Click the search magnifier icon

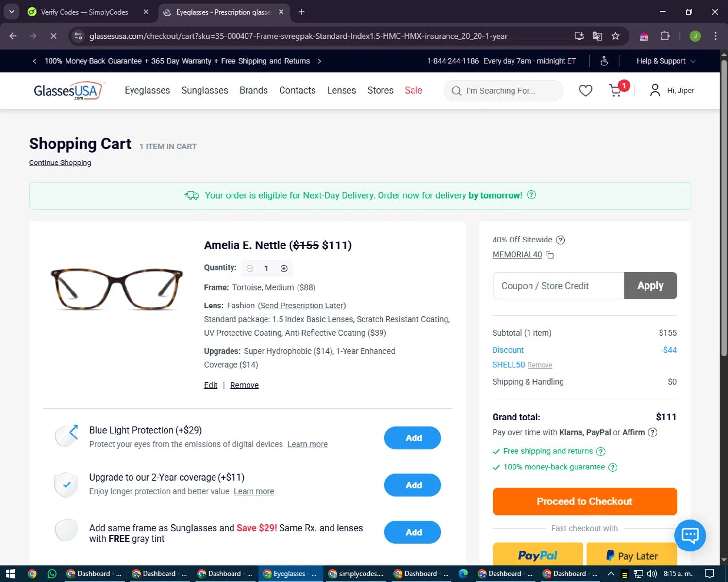click(x=456, y=91)
